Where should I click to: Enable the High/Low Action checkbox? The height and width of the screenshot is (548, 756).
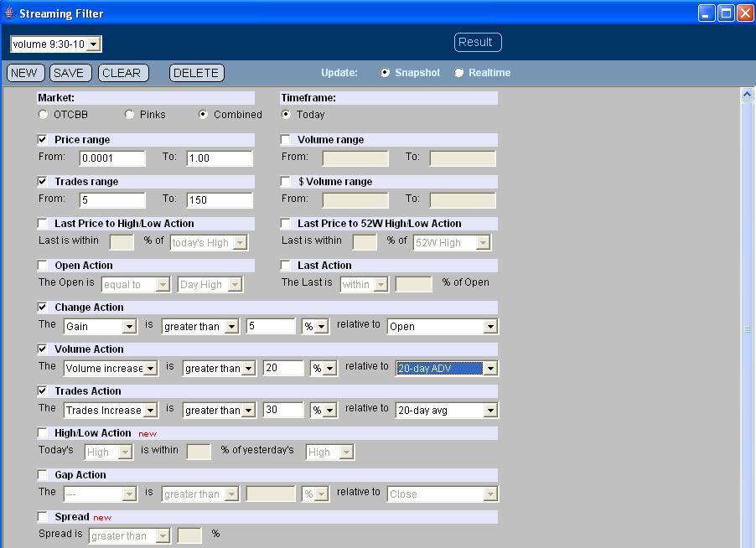click(43, 433)
